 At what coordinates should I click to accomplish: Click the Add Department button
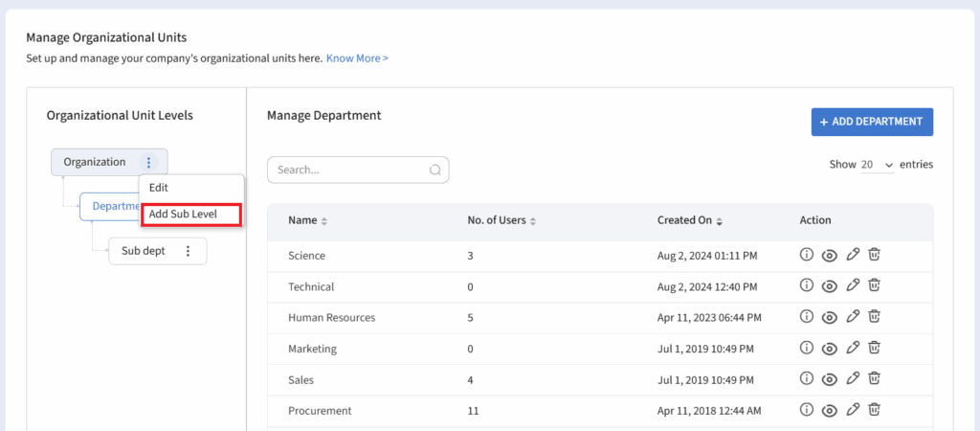coord(872,122)
